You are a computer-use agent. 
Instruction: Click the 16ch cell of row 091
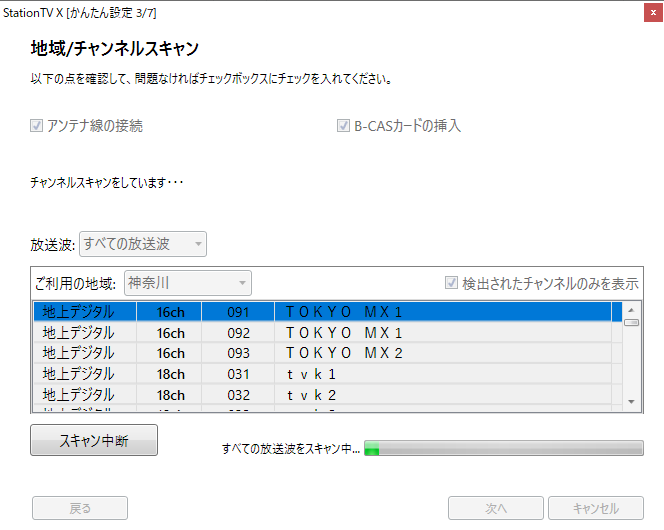(169, 312)
